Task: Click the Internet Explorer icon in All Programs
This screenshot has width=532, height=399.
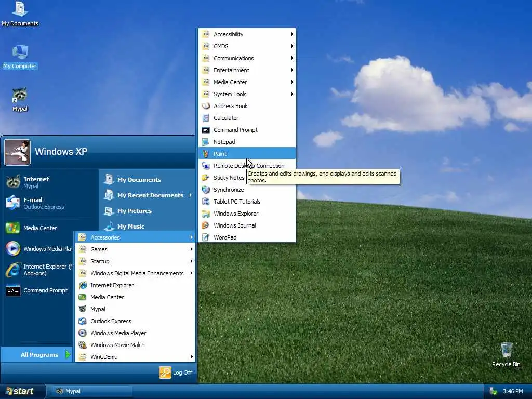Action: [x=83, y=285]
